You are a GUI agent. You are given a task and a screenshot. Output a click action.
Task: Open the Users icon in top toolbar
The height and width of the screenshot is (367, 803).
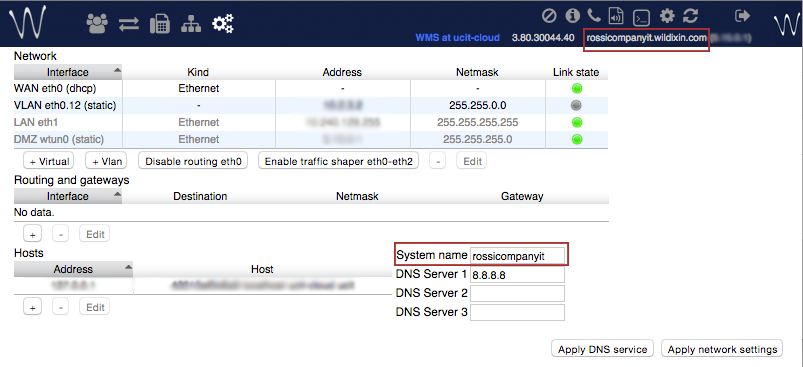[x=96, y=24]
